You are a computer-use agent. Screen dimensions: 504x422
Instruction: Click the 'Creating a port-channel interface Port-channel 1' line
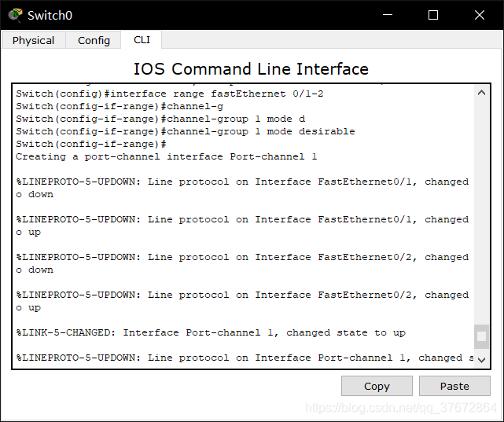click(x=167, y=156)
